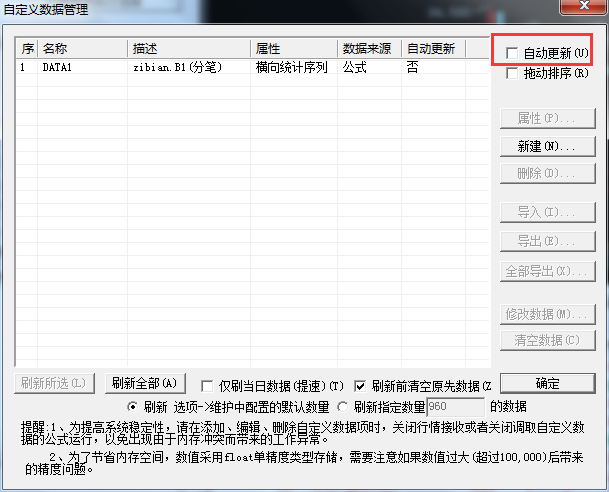The image size is (609, 492).
Task: Click 刷新所选(L) button
Action: [x=54, y=384]
